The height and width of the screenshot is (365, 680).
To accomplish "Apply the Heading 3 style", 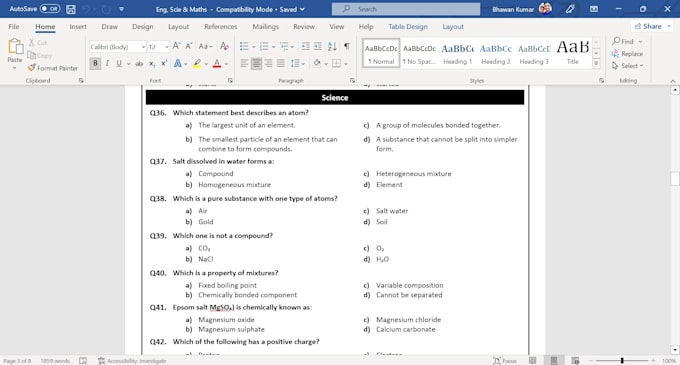I will (x=534, y=54).
